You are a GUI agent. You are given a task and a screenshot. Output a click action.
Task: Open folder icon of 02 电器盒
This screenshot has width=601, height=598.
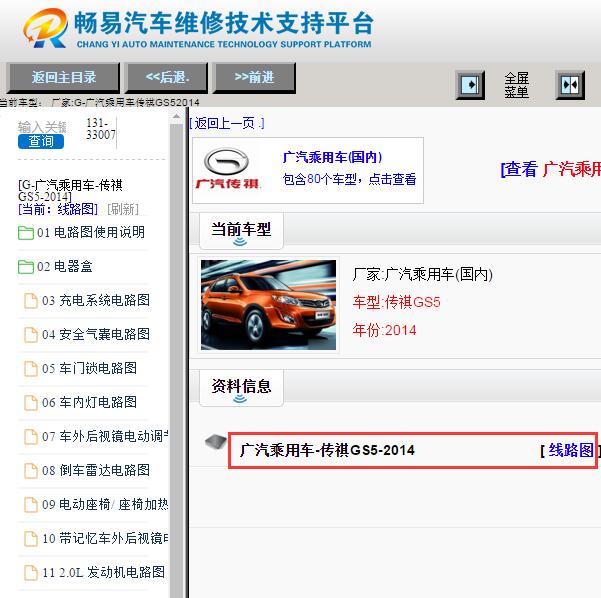[x=26, y=267]
